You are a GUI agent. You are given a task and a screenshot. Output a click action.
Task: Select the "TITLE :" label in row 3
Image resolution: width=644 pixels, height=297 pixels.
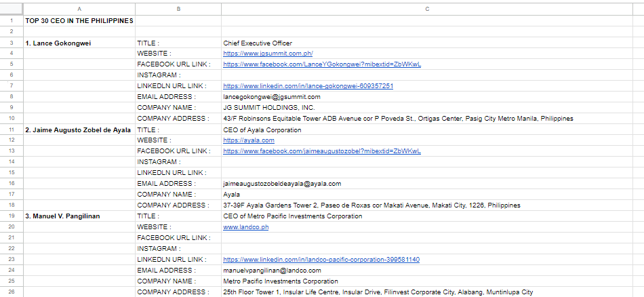[x=178, y=43]
